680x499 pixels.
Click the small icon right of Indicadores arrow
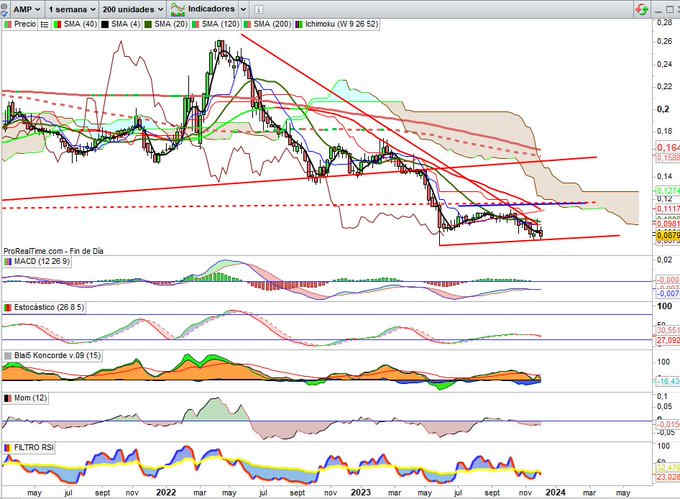click(258, 10)
